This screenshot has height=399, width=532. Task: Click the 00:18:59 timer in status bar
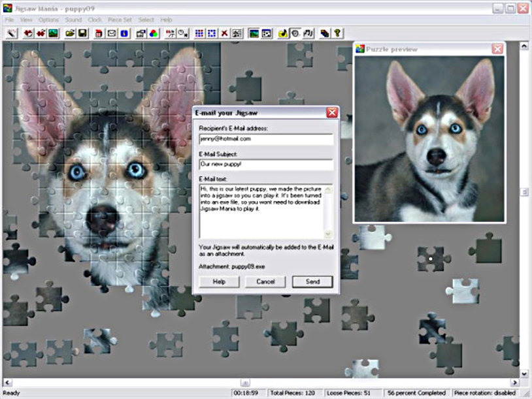pos(246,393)
